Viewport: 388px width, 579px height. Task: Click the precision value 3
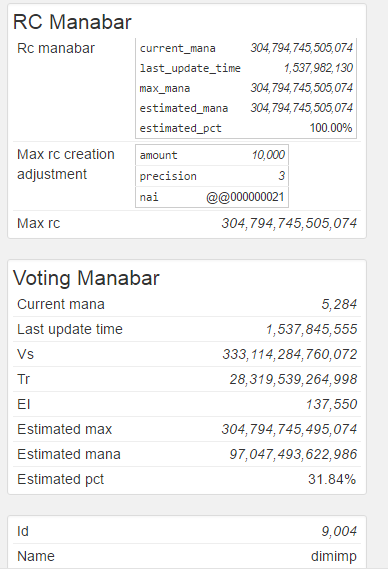tap(281, 176)
